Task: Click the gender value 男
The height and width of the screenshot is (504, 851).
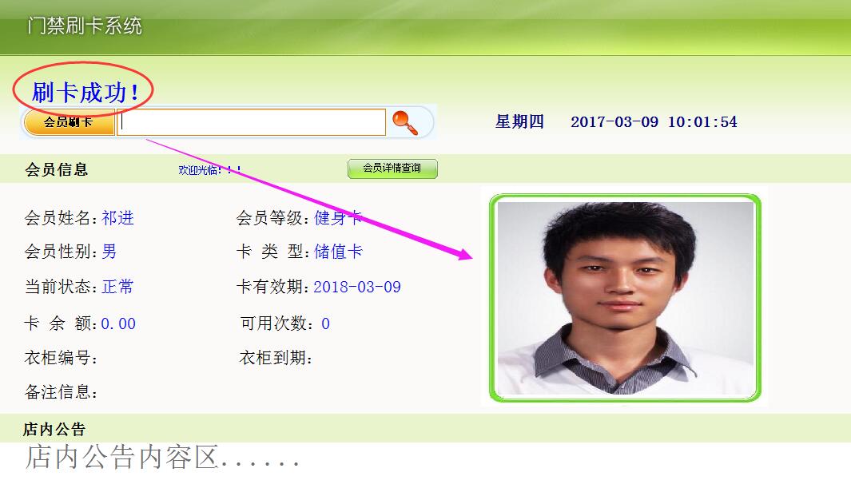Action: click(109, 252)
